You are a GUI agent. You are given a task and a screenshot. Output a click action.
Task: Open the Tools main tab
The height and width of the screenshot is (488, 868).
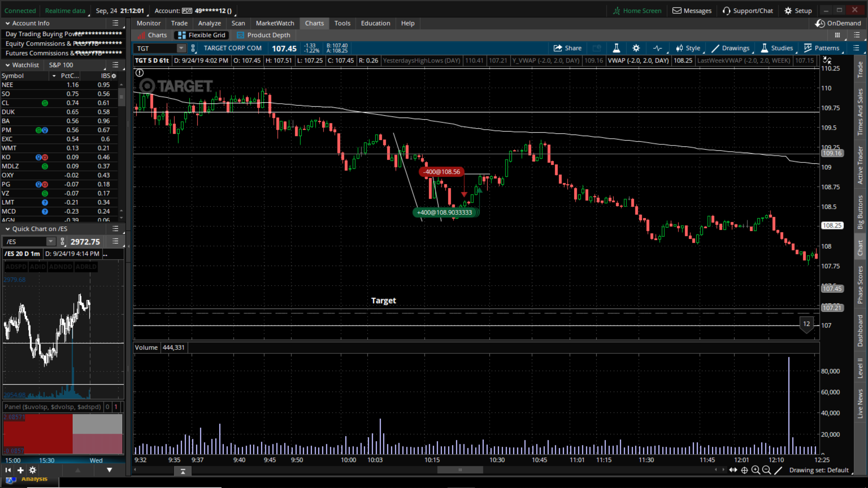coord(342,23)
